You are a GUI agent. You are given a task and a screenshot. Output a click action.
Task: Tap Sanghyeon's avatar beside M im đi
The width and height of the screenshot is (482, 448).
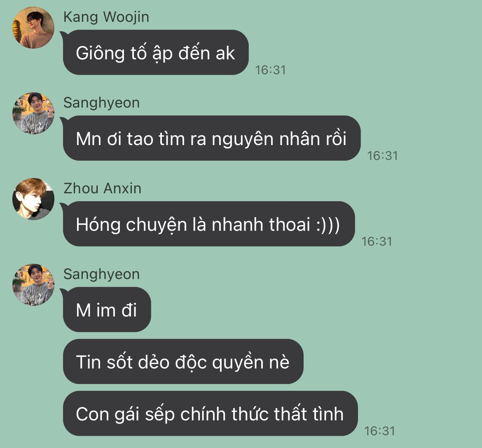coord(33,285)
